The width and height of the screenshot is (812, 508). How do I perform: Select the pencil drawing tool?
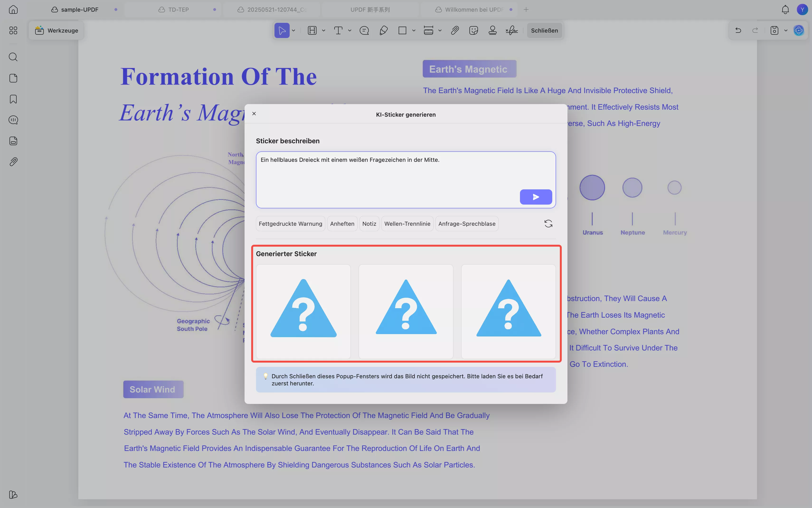[383, 31]
